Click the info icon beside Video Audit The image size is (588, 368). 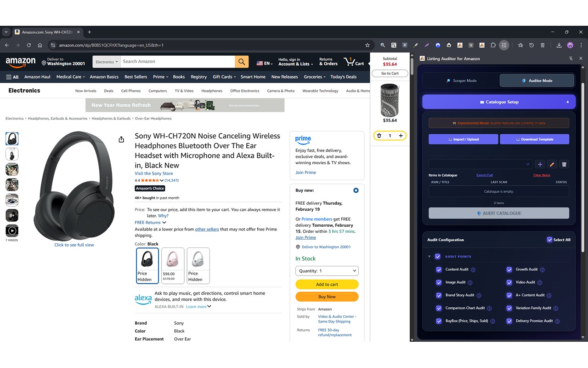(x=540, y=282)
